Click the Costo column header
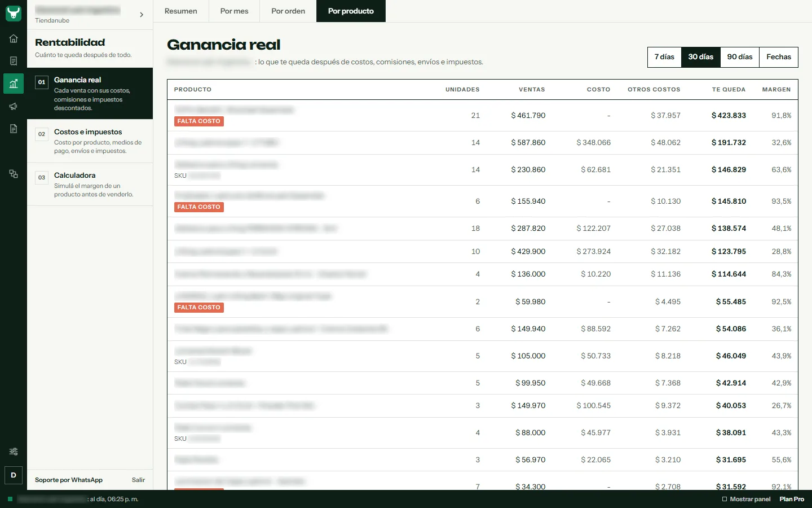The height and width of the screenshot is (508, 812). (x=598, y=89)
